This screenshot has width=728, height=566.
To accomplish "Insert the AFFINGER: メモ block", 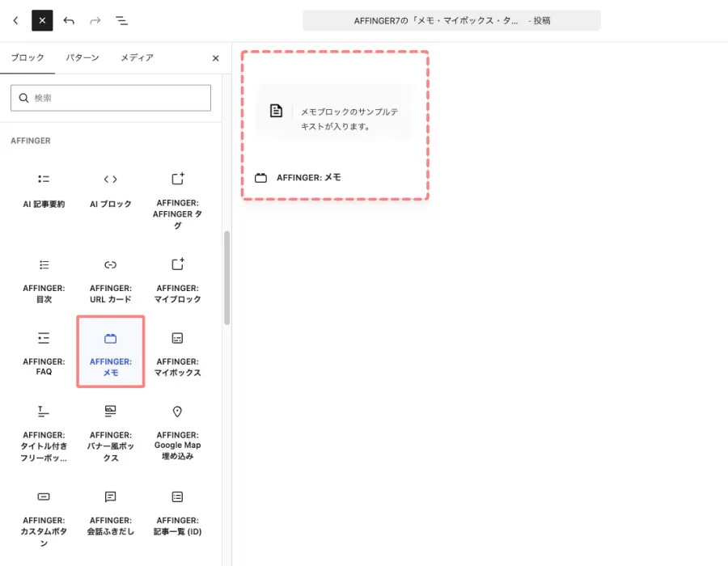I will [111, 352].
